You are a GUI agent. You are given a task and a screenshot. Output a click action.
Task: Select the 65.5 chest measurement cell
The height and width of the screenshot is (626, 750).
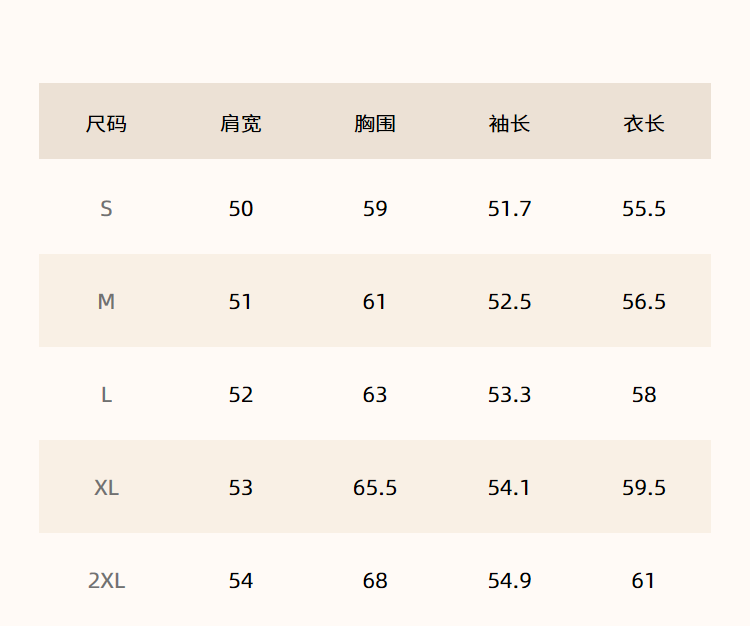point(375,488)
